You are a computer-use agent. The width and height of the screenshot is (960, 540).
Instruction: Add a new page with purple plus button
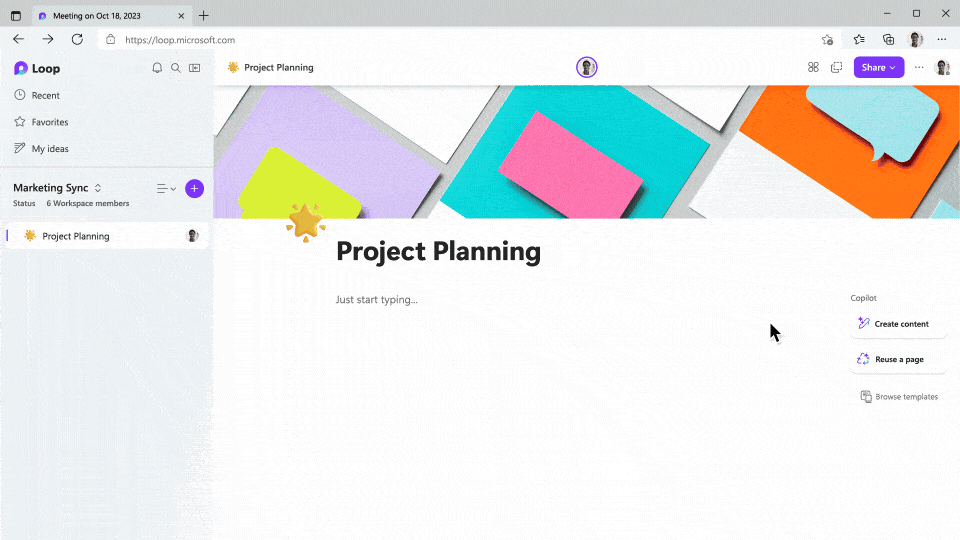click(194, 188)
